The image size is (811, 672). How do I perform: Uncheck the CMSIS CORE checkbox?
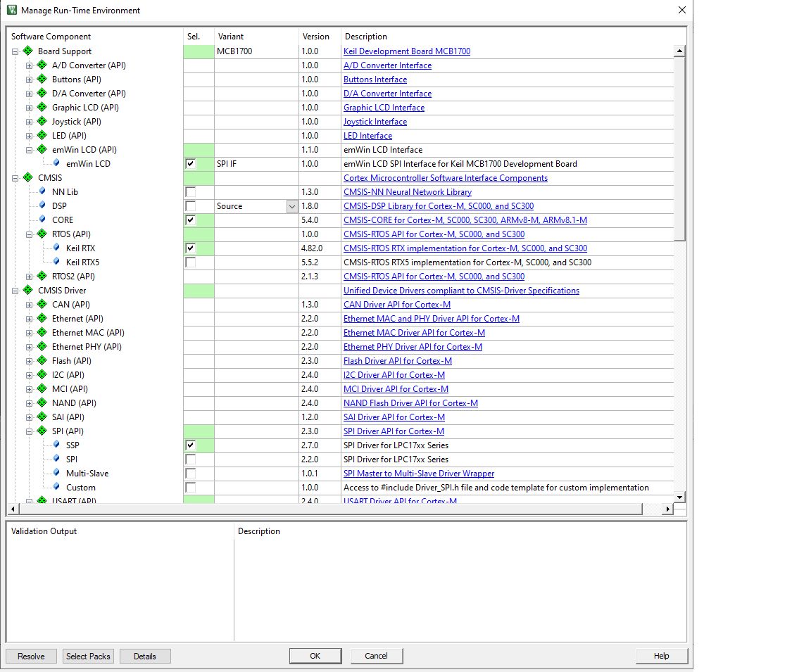[x=190, y=220]
